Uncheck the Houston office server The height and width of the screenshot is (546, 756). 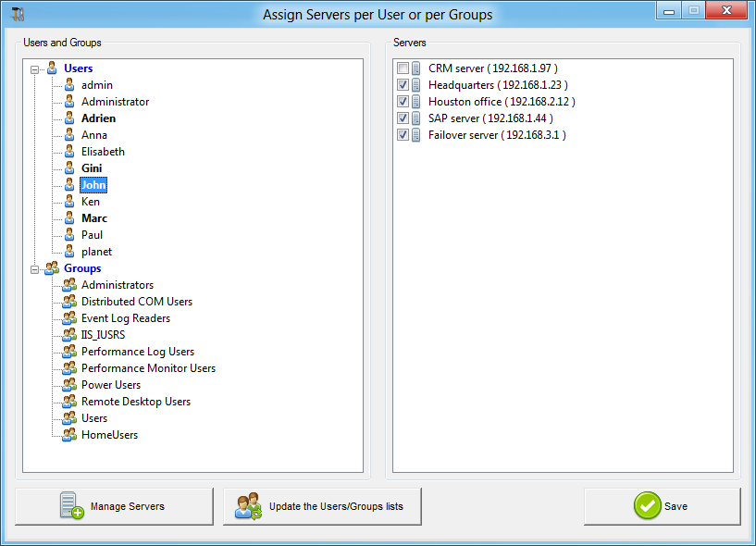[x=403, y=101]
